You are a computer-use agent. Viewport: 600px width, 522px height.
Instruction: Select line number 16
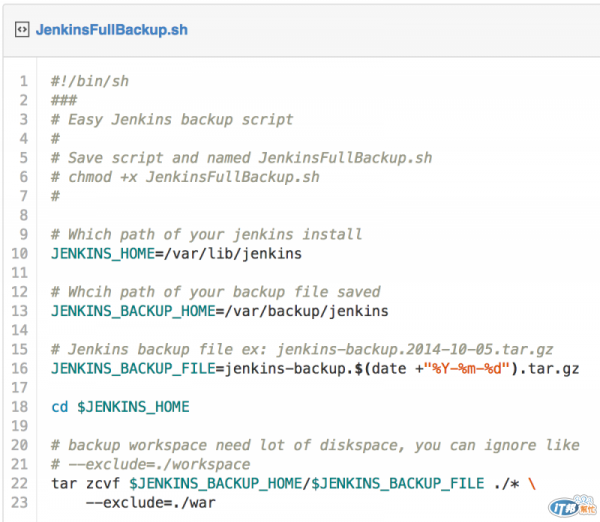point(20,368)
